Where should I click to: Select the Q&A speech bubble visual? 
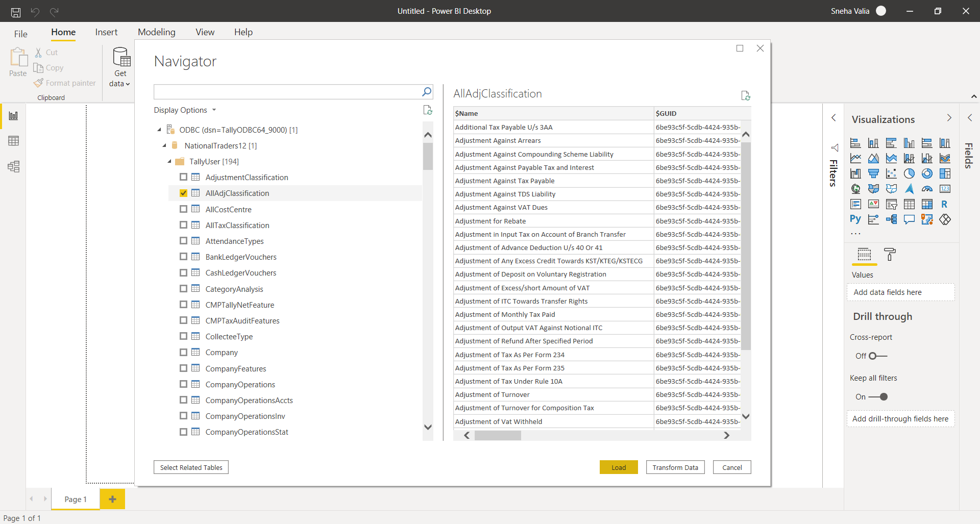click(x=909, y=219)
